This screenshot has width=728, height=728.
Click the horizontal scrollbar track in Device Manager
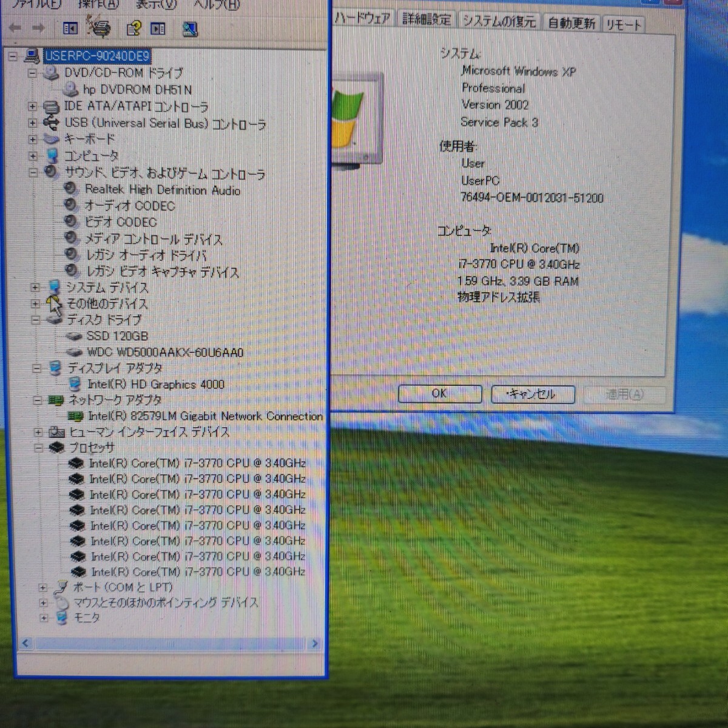point(170,644)
